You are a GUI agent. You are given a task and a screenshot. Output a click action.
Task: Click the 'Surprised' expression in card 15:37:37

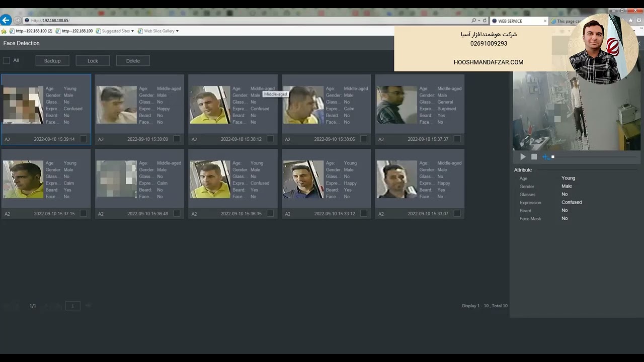click(447, 109)
